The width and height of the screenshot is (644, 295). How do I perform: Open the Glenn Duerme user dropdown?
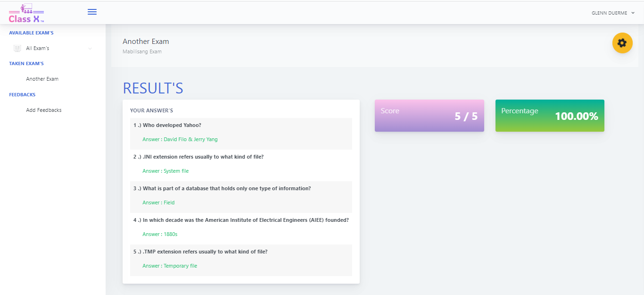click(612, 13)
